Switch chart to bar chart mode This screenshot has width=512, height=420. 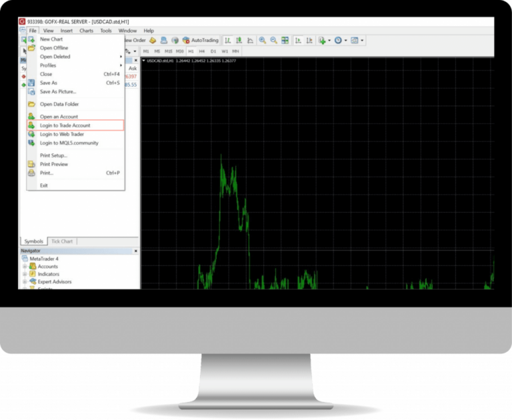(x=227, y=40)
